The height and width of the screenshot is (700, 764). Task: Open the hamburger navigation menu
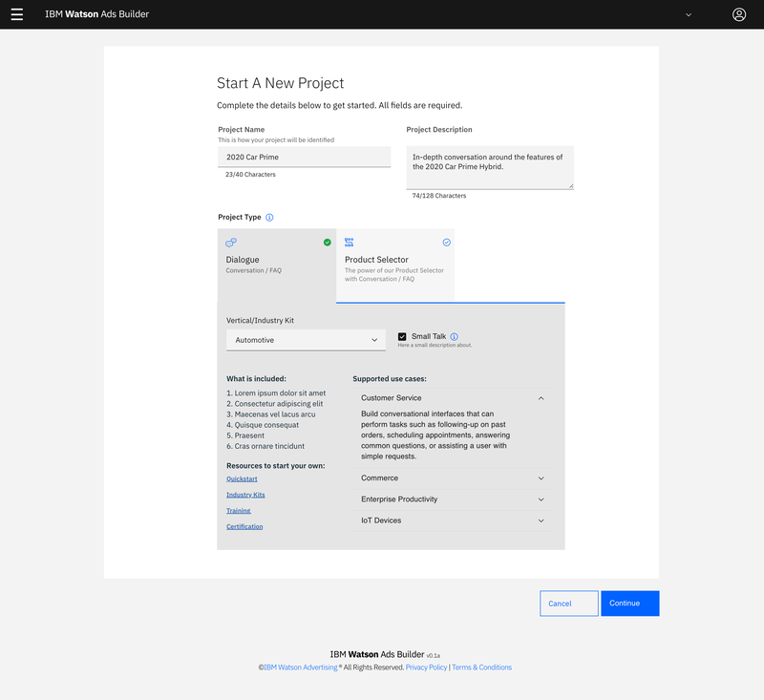(16, 14)
